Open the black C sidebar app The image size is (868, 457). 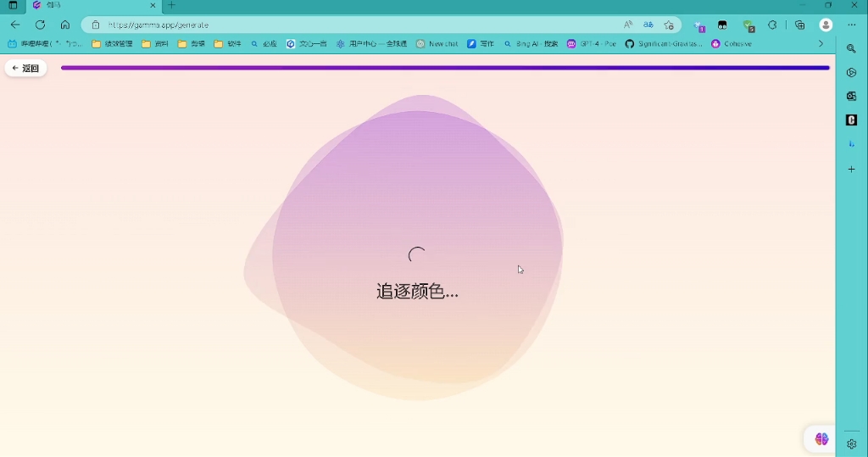click(x=851, y=120)
